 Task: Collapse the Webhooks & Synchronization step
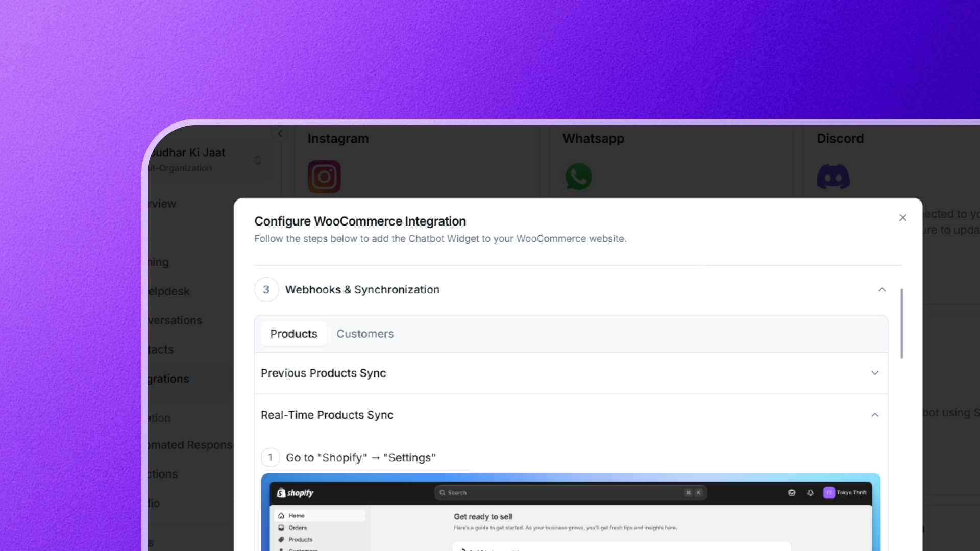(882, 290)
